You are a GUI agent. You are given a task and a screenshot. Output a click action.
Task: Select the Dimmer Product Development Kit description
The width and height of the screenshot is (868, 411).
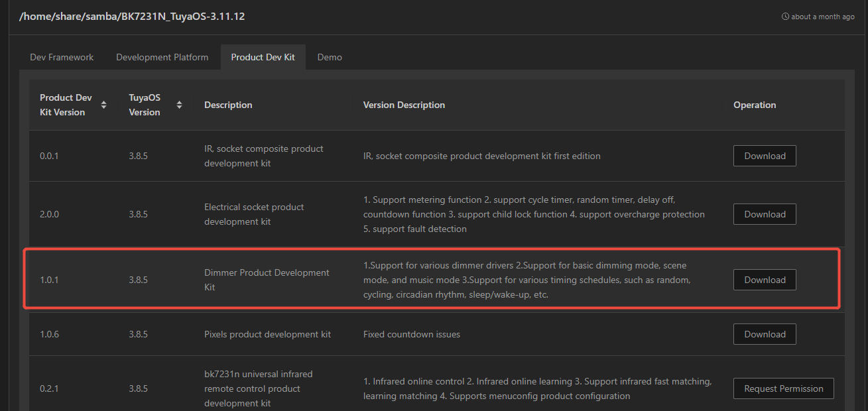(x=267, y=280)
